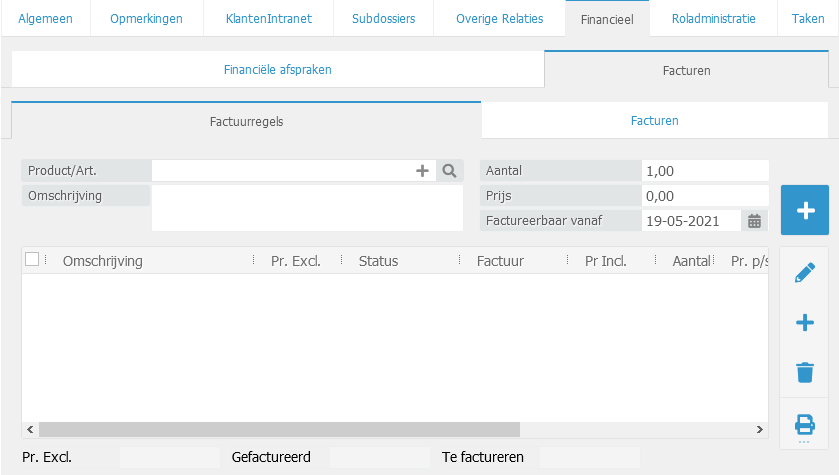Click the Status column header
Image resolution: width=839 pixels, height=475 pixels.
pos(378,261)
